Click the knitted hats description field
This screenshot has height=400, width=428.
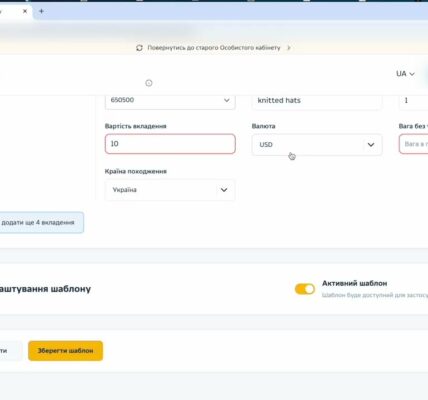(x=317, y=101)
